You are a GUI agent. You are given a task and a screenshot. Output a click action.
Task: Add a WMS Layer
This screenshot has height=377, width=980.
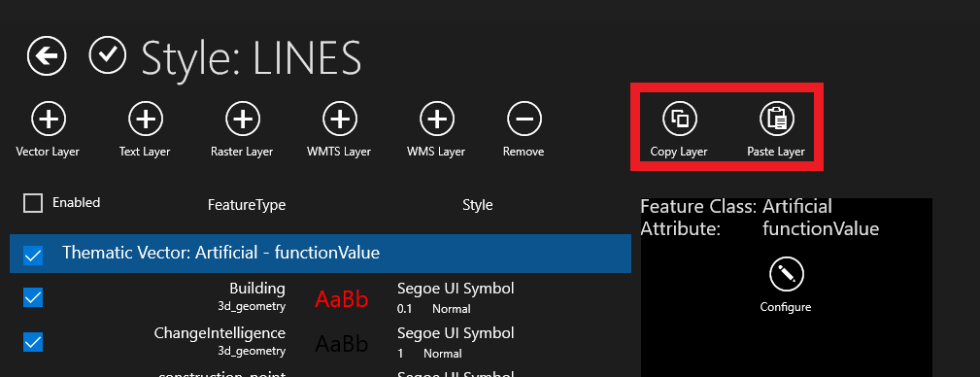pos(436,119)
